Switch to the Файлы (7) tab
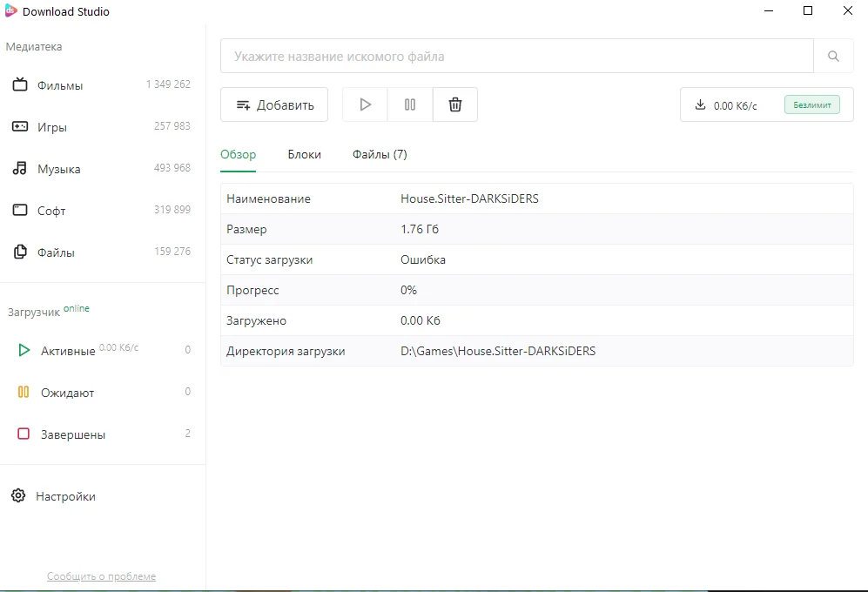 (x=380, y=154)
